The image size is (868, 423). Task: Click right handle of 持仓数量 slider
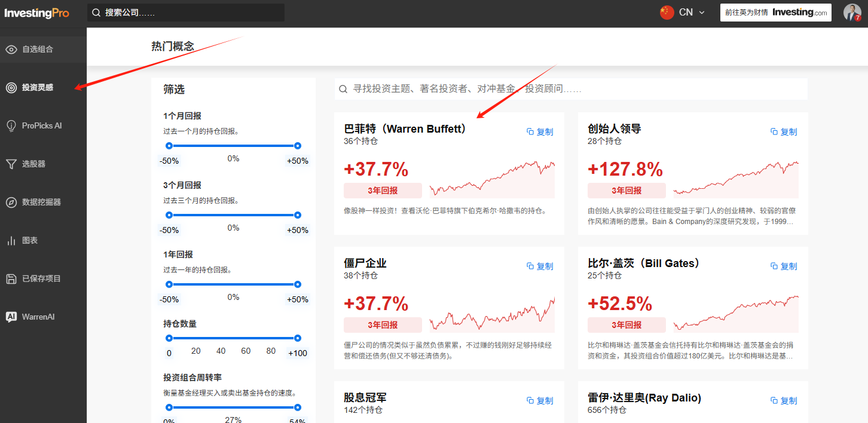pyautogui.click(x=298, y=338)
